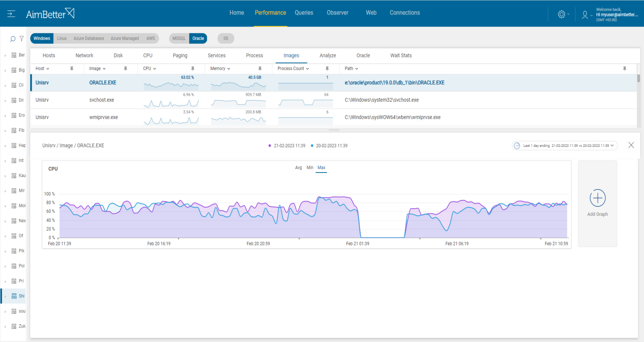Switch to the Wait Stats tab
Screen dimensions: 644x342
pos(401,56)
